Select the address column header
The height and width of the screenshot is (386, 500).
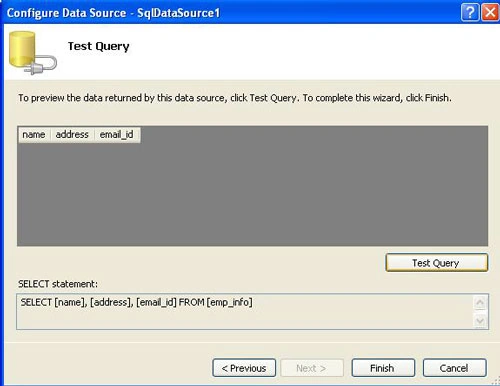point(72,135)
